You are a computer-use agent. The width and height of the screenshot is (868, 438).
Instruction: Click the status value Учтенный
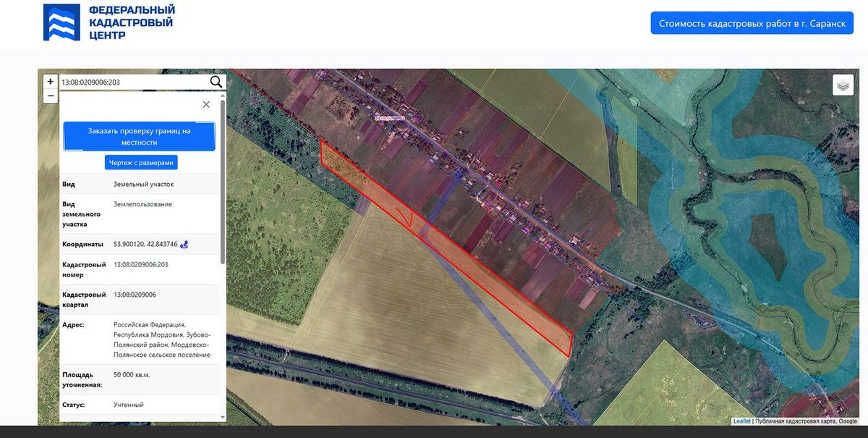click(x=129, y=405)
